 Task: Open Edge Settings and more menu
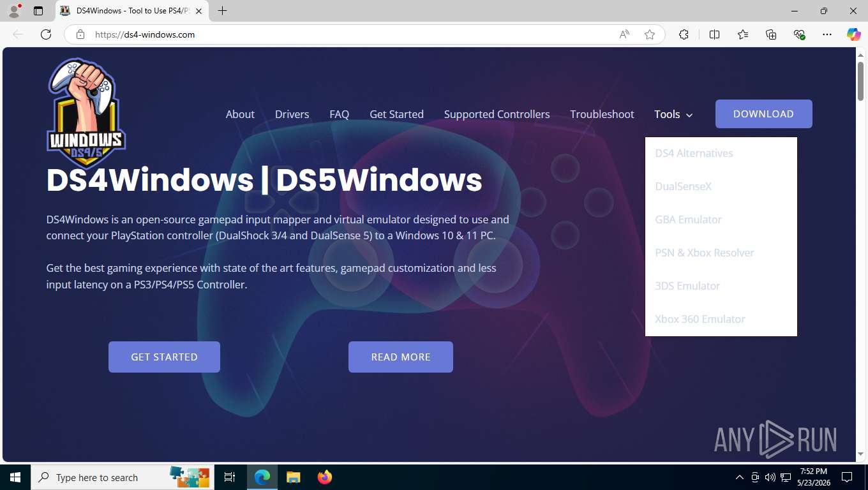click(827, 34)
